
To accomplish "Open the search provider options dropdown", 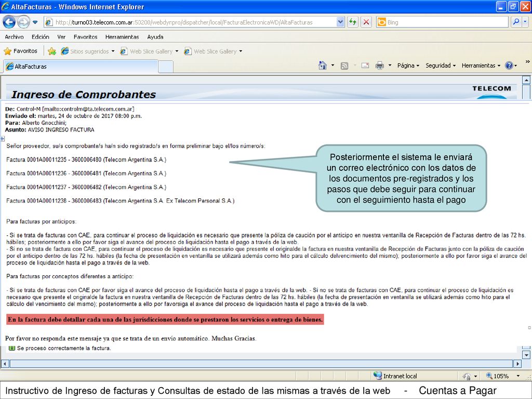I will tap(525, 22).
